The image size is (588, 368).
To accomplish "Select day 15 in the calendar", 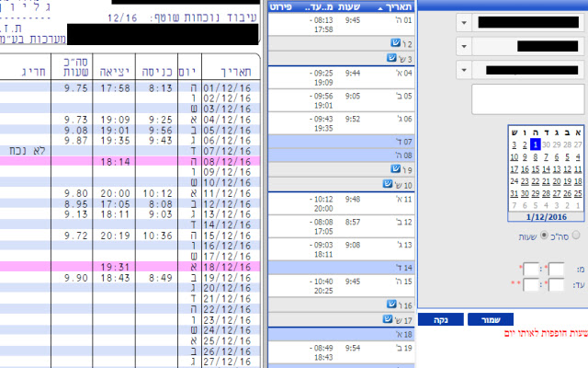I will tap(536, 169).
